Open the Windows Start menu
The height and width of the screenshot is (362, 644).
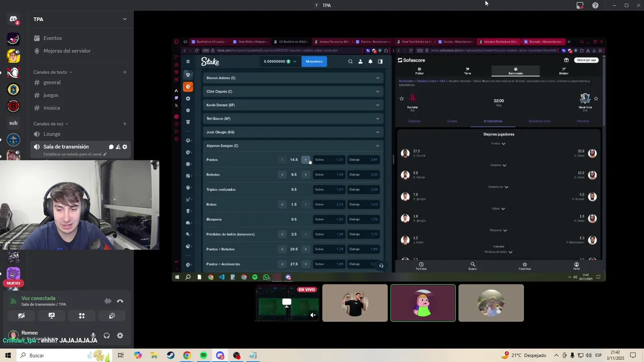coord(8,355)
